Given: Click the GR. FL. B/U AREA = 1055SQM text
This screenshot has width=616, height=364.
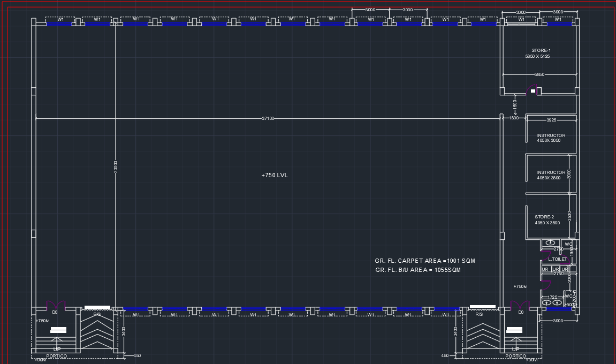Looking at the screenshot, I should [x=418, y=270].
